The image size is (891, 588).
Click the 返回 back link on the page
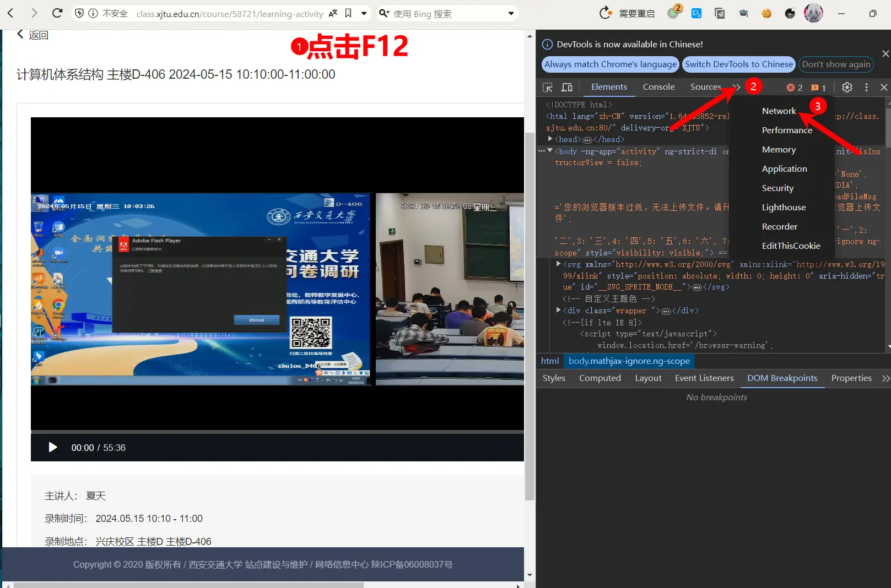33,35
